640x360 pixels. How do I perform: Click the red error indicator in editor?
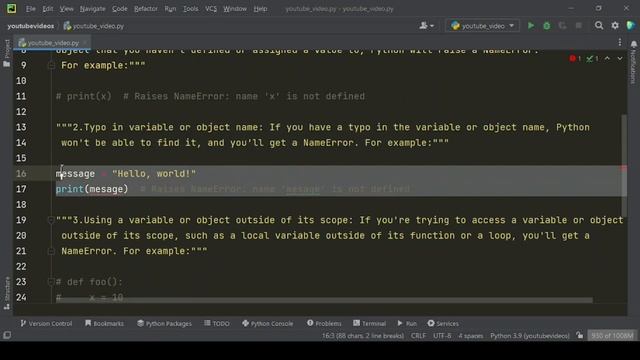[575, 59]
